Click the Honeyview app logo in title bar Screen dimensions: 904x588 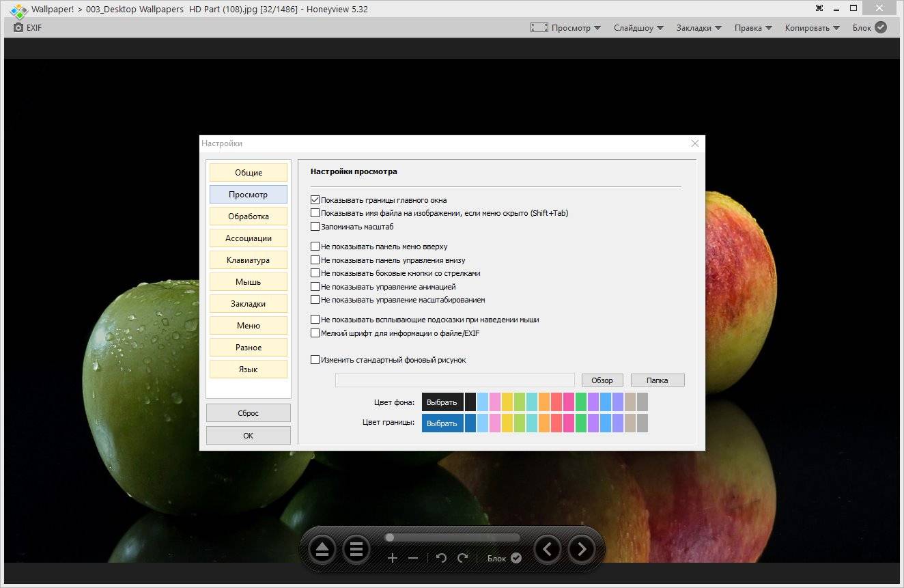point(18,10)
